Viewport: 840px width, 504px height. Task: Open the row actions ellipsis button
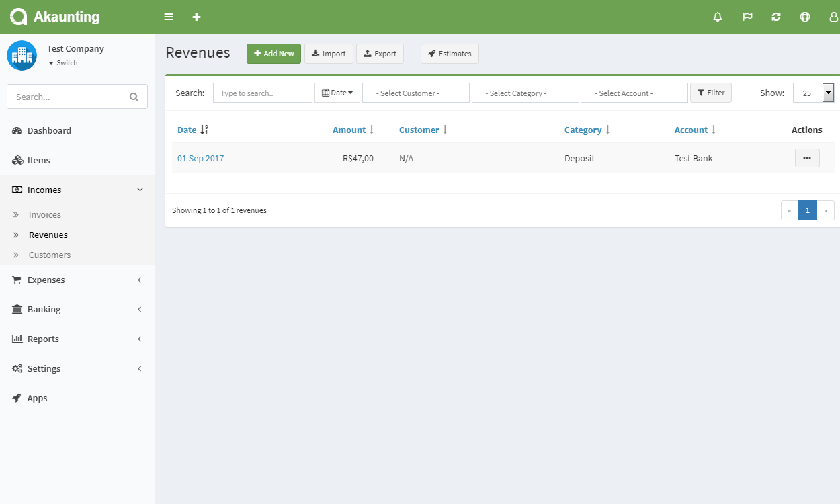click(806, 158)
